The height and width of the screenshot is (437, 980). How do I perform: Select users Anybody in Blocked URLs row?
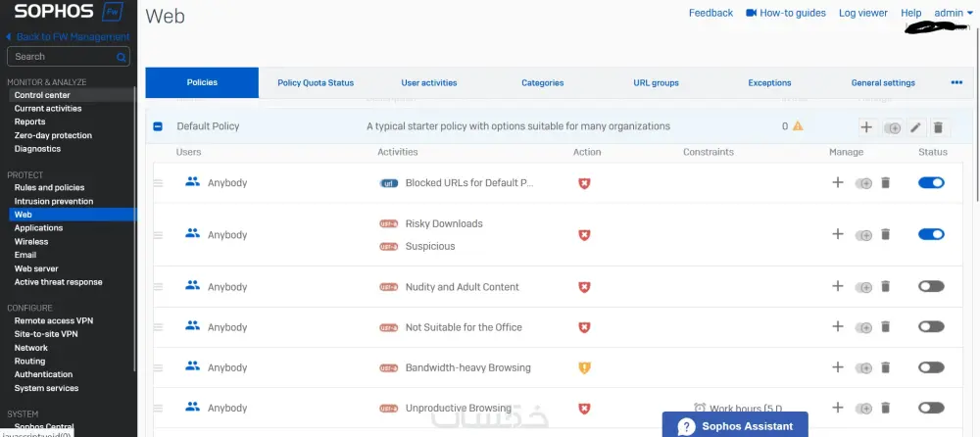coord(217,182)
